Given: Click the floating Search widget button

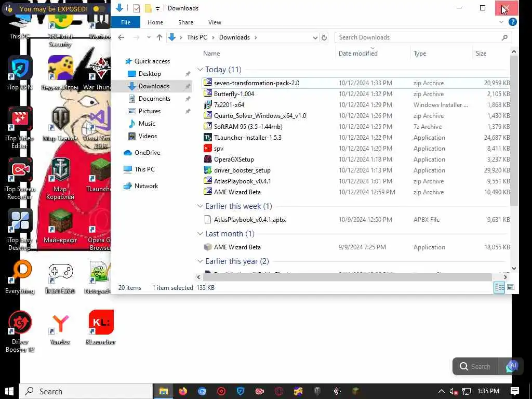Looking at the screenshot, I should coord(475,366).
